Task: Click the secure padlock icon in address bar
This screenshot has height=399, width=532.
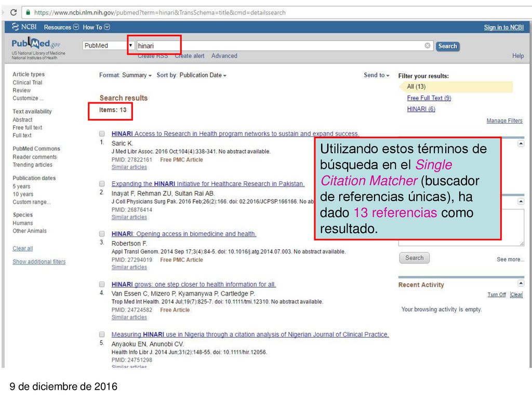Action: click(28, 12)
